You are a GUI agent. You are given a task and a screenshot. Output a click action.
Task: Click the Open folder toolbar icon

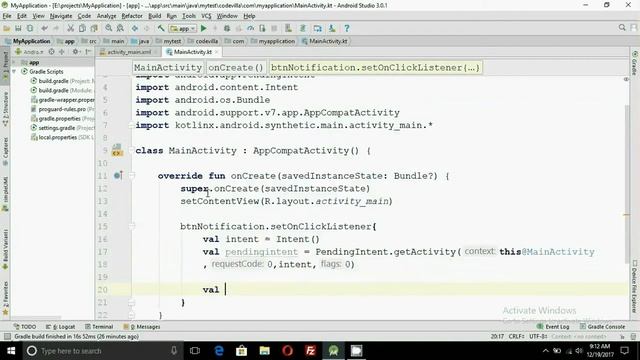[7, 28]
